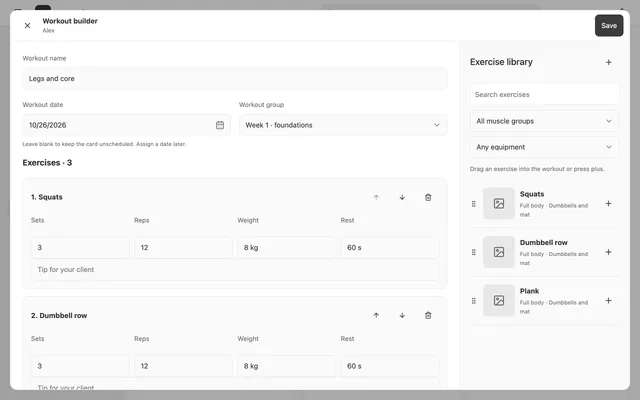The height and width of the screenshot is (400, 640).
Task: Open the All muscle groups dropdown
Action: (x=544, y=121)
